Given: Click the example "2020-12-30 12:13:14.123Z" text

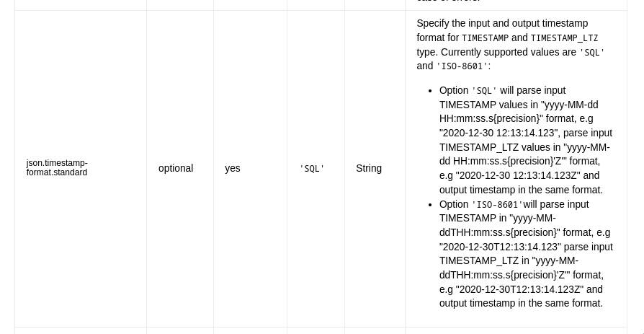Looking at the screenshot, I should click(x=519, y=175).
